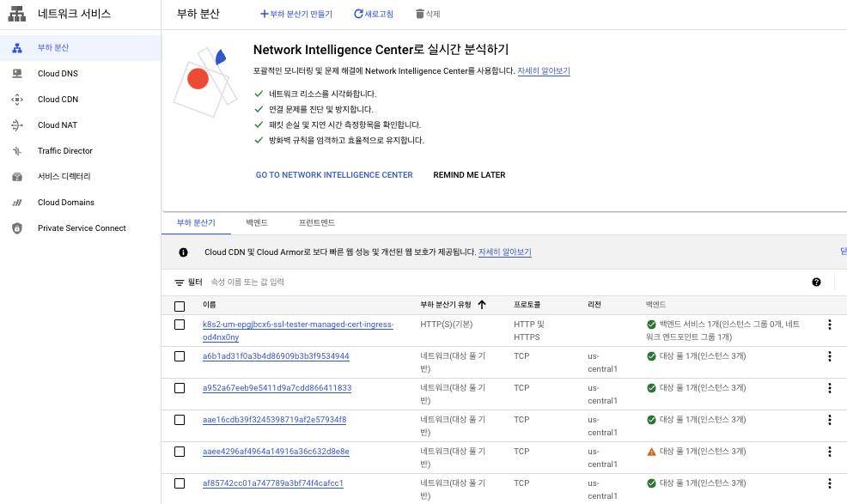Select Cloud CDN in the sidebar

pyautogui.click(x=58, y=100)
